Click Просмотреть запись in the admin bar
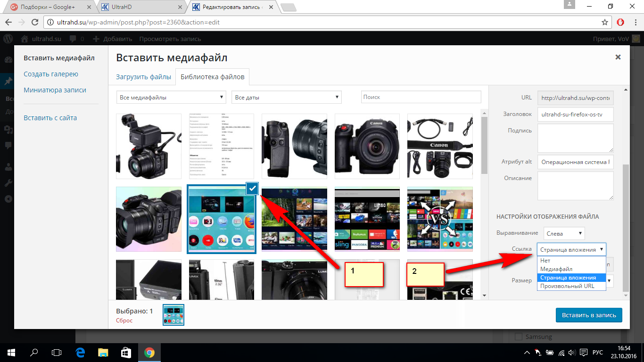 click(x=170, y=39)
